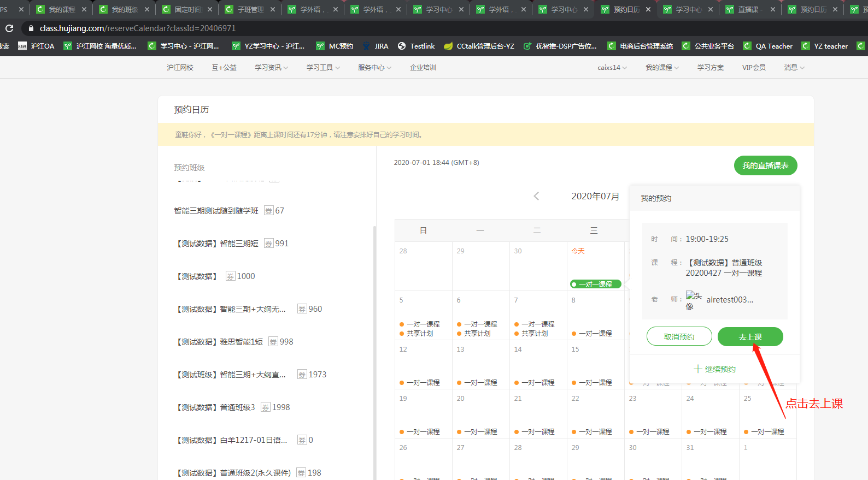Click the 去上课 green button

click(750, 337)
